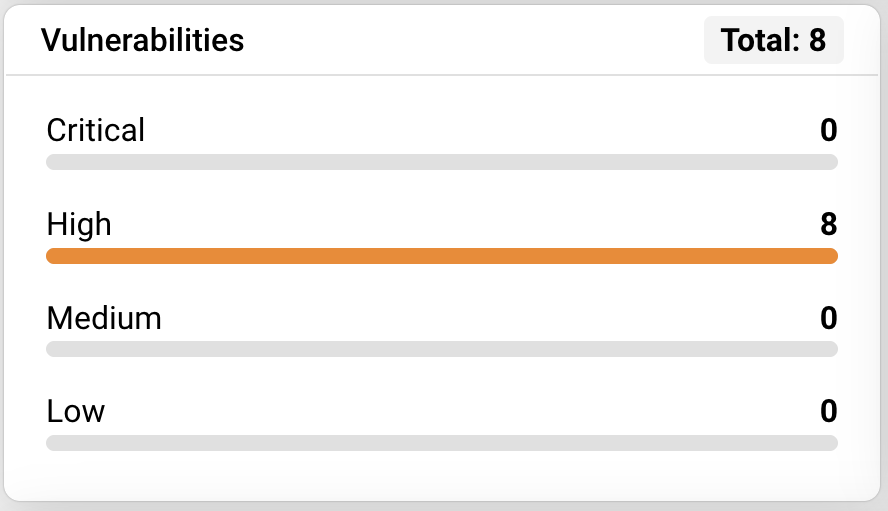Select the Critical severity label
The height and width of the screenshot is (511, 888).
point(96,130)
